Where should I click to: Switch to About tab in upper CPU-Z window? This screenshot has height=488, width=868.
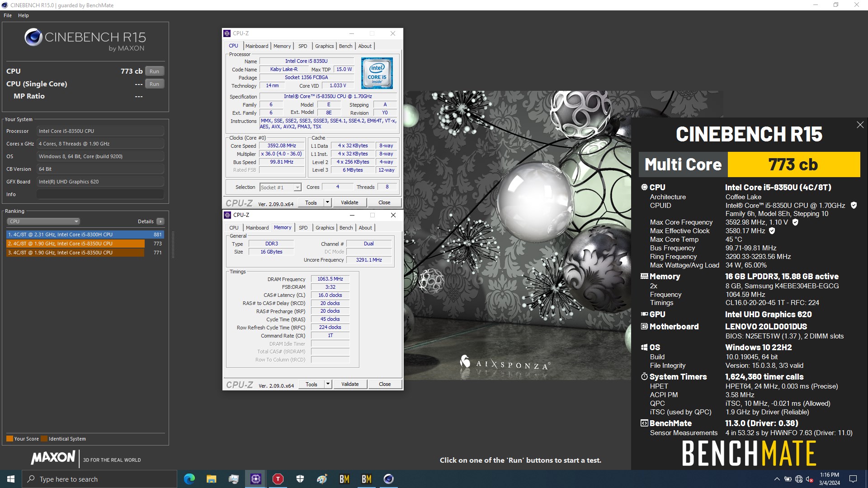(x=365, y=46)
